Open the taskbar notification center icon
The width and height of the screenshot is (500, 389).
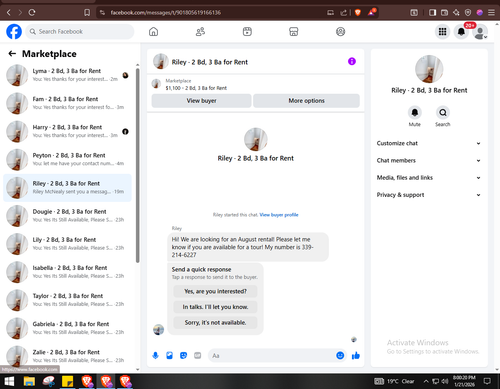click(x=487, y=381)
